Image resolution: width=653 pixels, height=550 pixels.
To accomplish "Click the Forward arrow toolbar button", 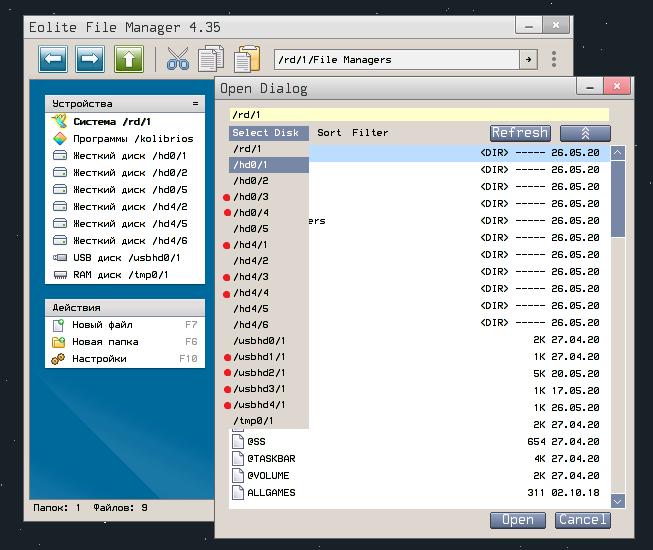I will [91, 59].
